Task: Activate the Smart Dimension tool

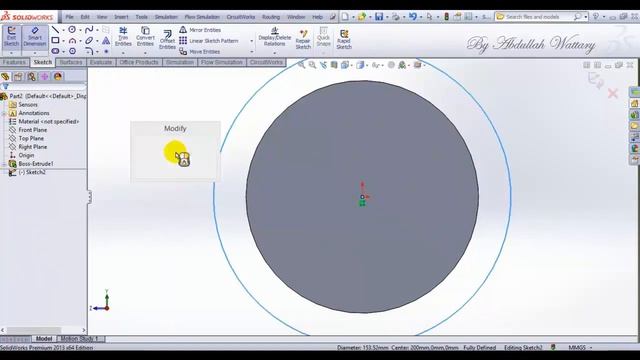Action: 35,37
